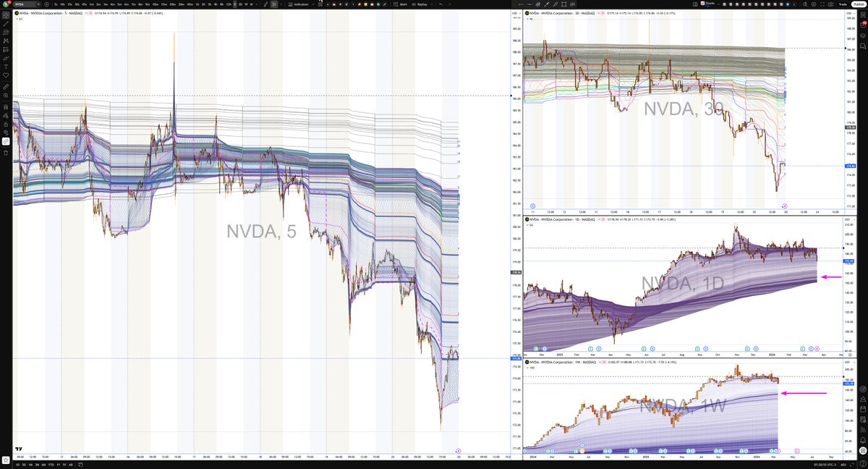Click the Publish button
This screenshot has height=469, width=868.
pos(859,4)
